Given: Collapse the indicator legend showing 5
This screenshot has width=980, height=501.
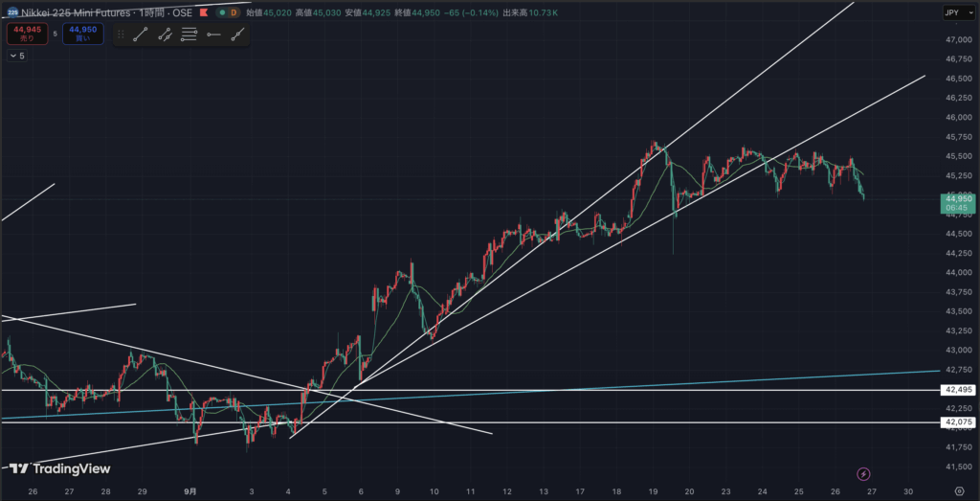Looking at the screenshot, I should (17, 57).
